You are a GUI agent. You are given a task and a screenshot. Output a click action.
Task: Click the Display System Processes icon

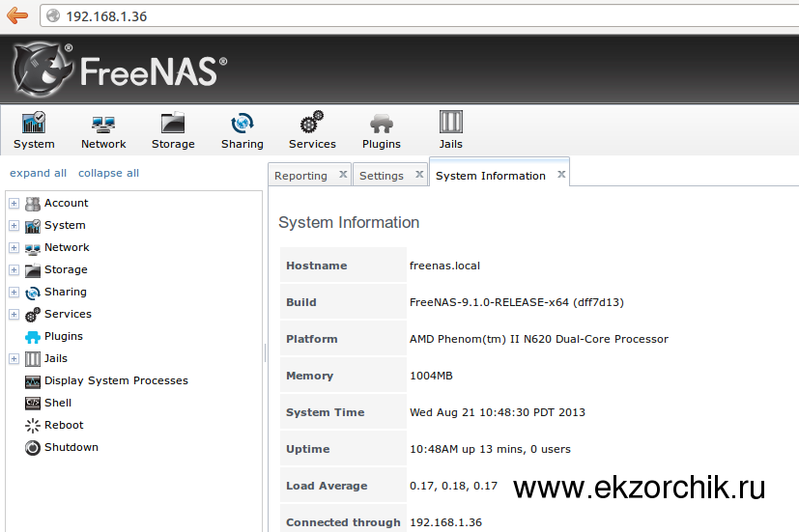(33, 381)
